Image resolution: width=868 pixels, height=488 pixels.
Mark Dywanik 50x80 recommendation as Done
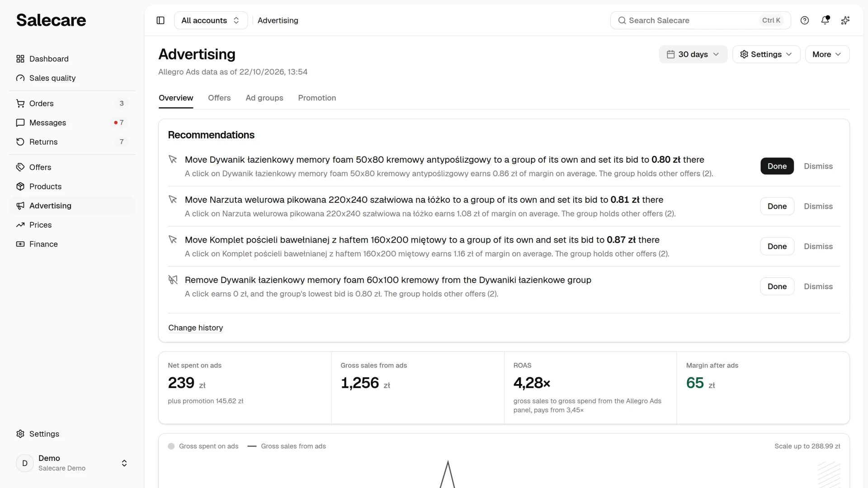777,166
